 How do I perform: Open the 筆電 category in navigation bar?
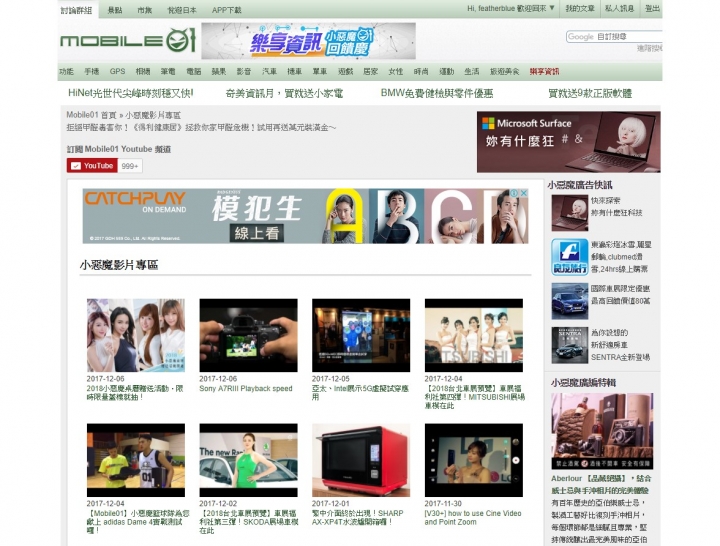pos(168,72)
